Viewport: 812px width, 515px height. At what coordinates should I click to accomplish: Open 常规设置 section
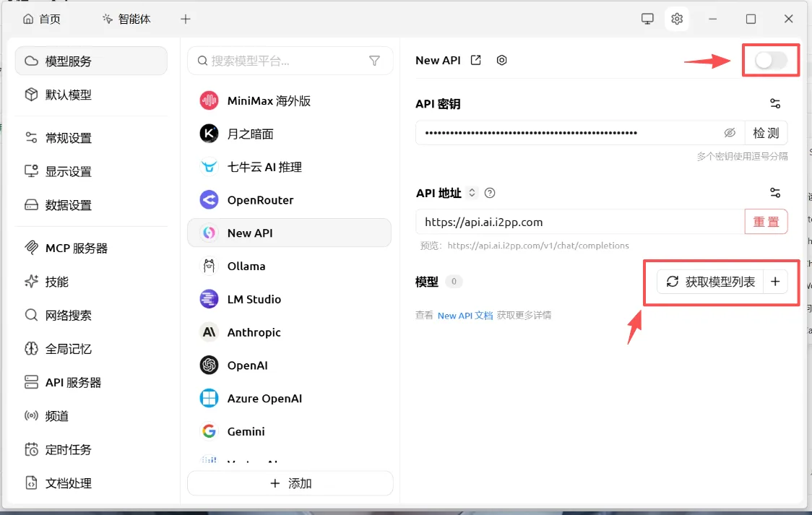click(x=91, y=138)
